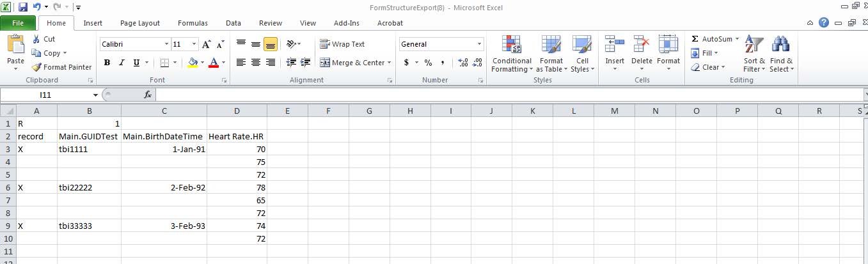Click Merge & Center button
The image size is (868, 264).
(352, 63)
